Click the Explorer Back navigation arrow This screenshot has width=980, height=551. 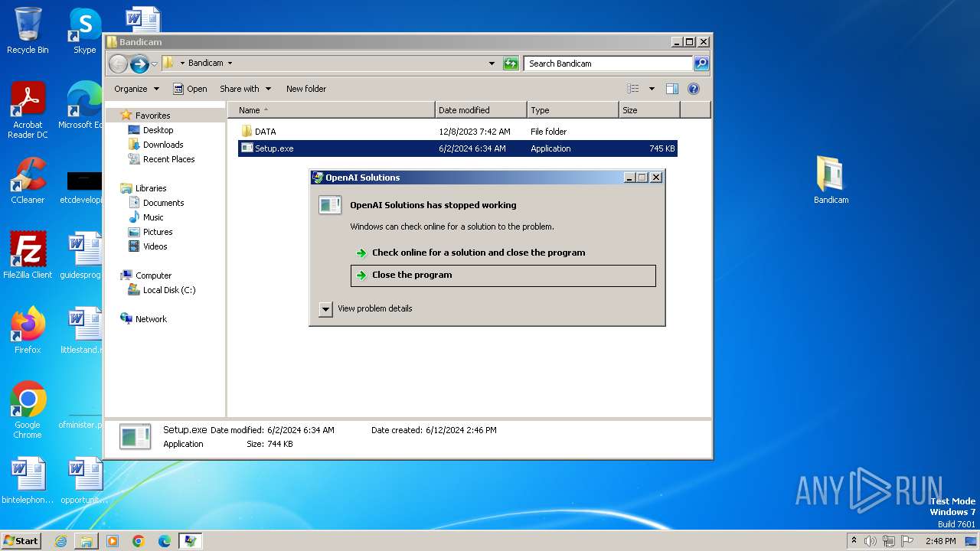(118, 64)
